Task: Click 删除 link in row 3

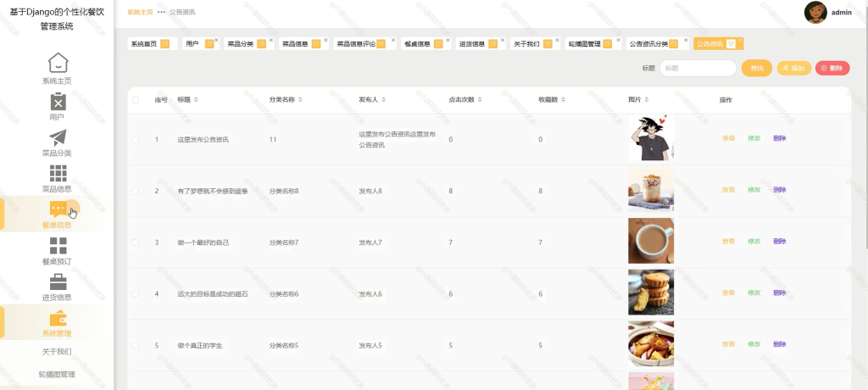Action: pyautogui.click(x=780, y=242)
